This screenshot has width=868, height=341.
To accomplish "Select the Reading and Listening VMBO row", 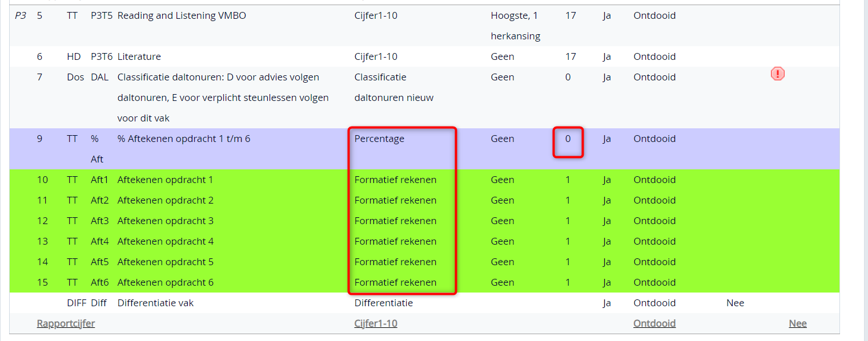I will click(424, 26).
